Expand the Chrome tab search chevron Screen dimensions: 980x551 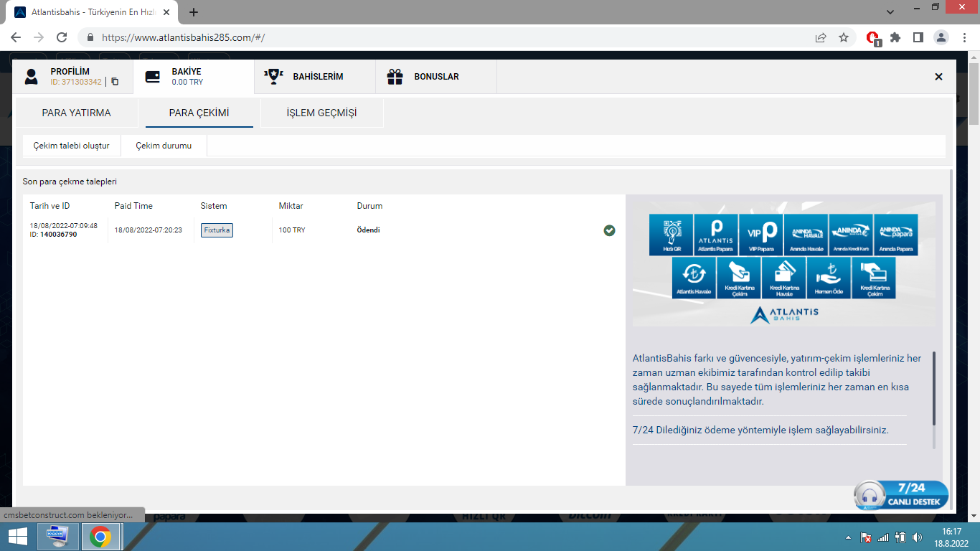pyautogui.click(x=890, y=12)
